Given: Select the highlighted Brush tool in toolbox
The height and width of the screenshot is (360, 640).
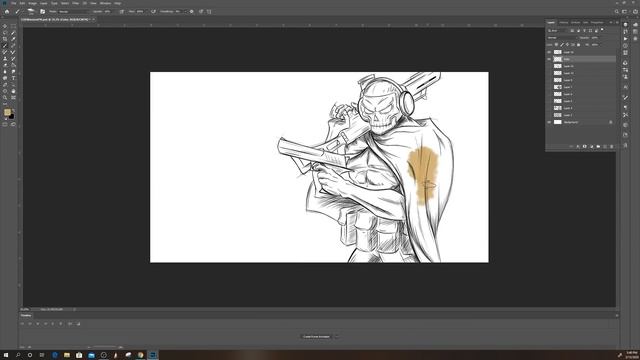Looking at the screenshot, I should [x=5, y=45].
